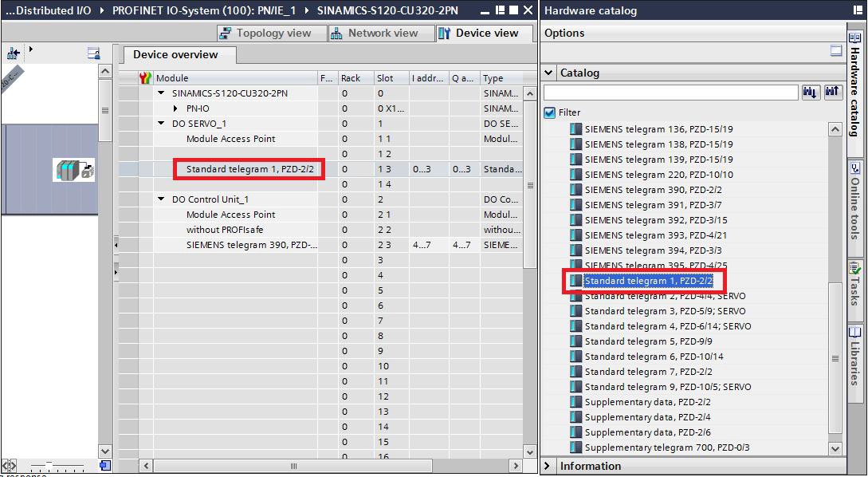The image size is (868, 477).
Task: Click the blue overview navigation icon beside the zoom slider
Action: pyautogui.click(x=105, y=465)
